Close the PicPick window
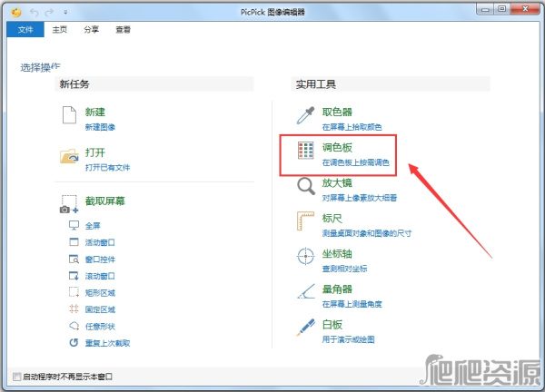545x392 pixels. (x=525, y=9)
